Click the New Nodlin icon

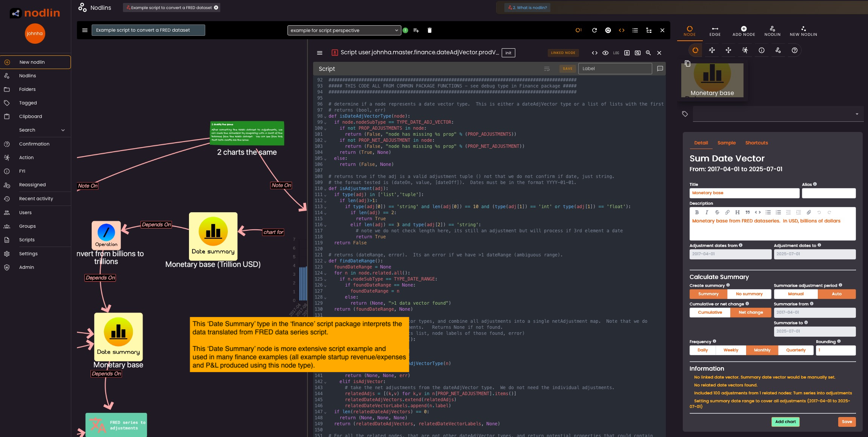coord(803,31)
